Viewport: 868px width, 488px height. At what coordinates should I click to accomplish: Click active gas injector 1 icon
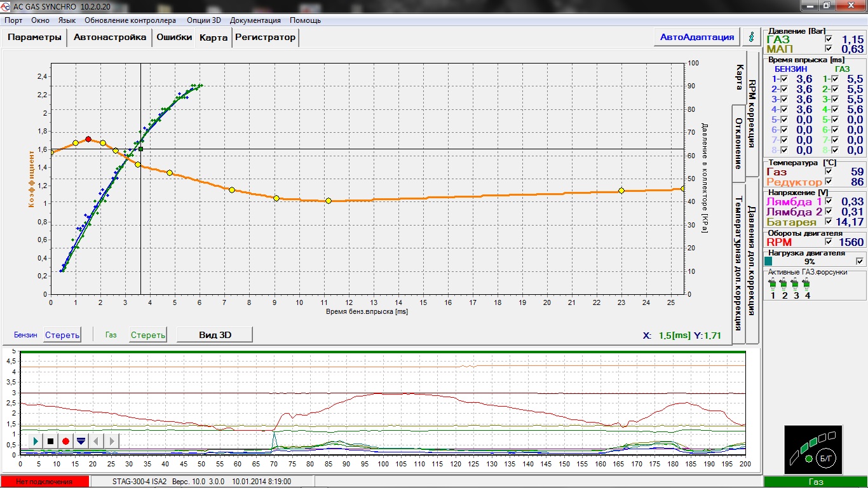[x=773, y=284]
